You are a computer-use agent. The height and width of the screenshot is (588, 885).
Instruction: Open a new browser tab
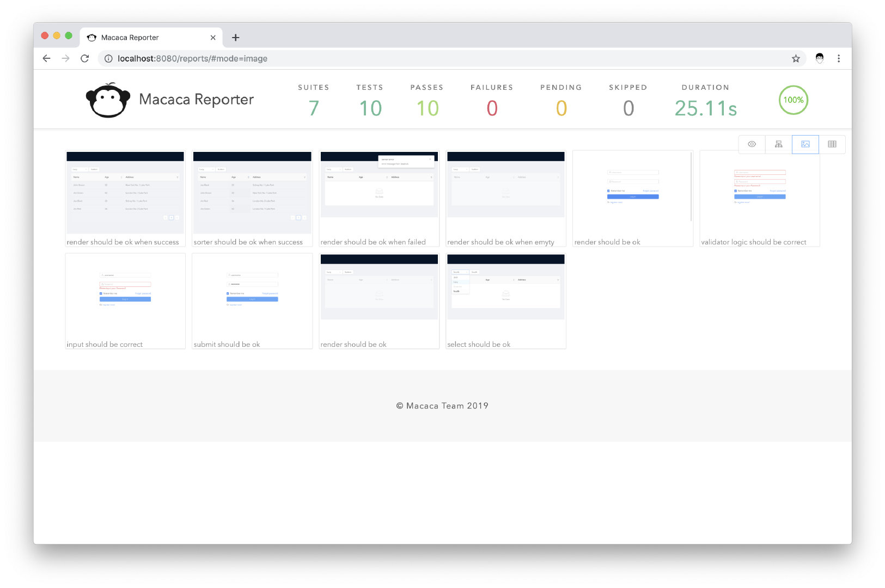pos(235,38)
